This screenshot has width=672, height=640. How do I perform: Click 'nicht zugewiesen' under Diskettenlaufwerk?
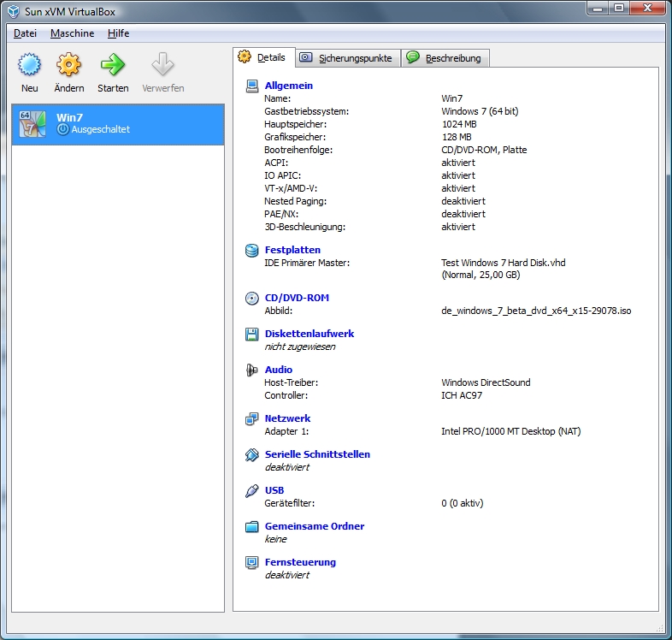point(300,347)
